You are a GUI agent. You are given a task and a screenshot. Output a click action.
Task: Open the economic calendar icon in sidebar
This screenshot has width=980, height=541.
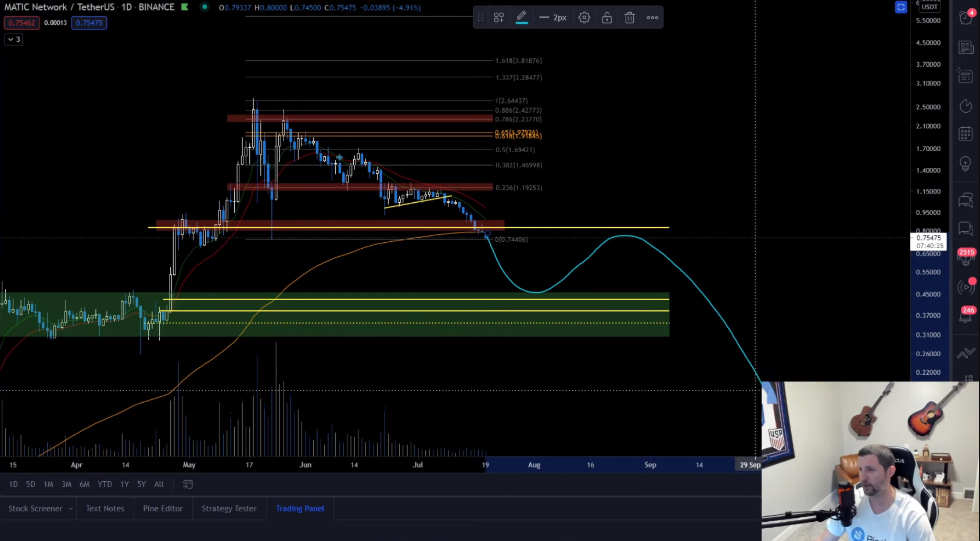coord(965,134)
